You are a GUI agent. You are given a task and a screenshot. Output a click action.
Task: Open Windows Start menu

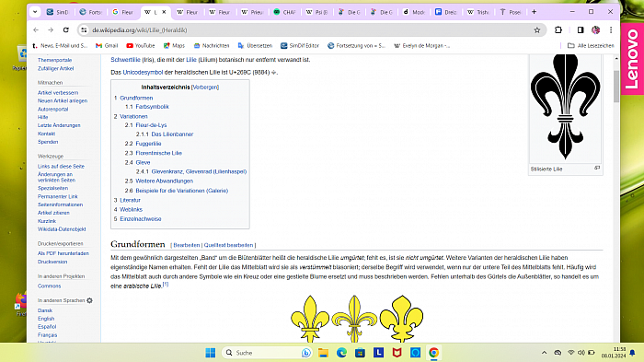211,353
